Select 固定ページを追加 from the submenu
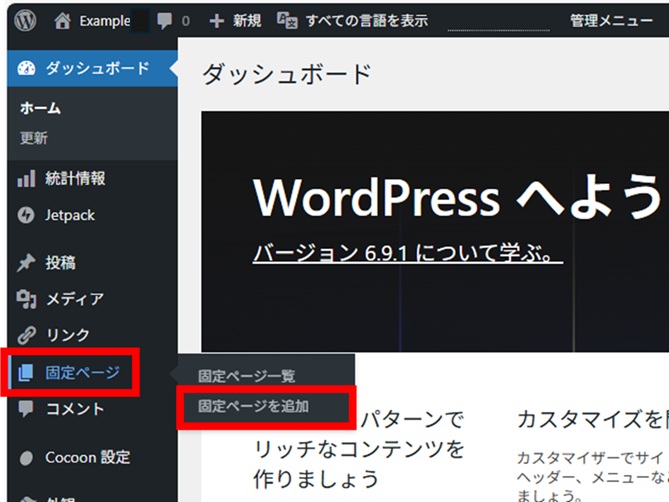This screenshot has width=669, height=502. pyautogui.click(x=254, y=406)
